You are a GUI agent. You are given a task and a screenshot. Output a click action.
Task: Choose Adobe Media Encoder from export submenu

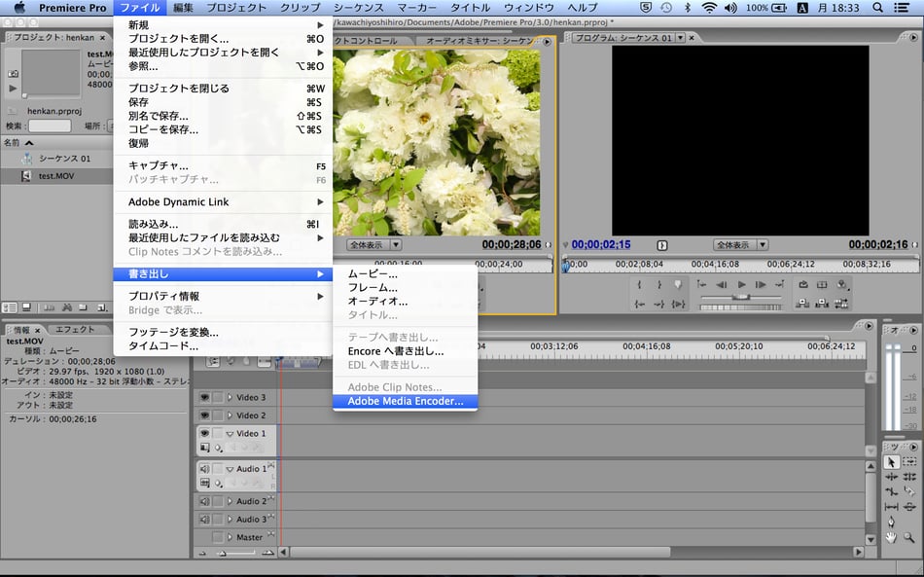pos(405,401)
